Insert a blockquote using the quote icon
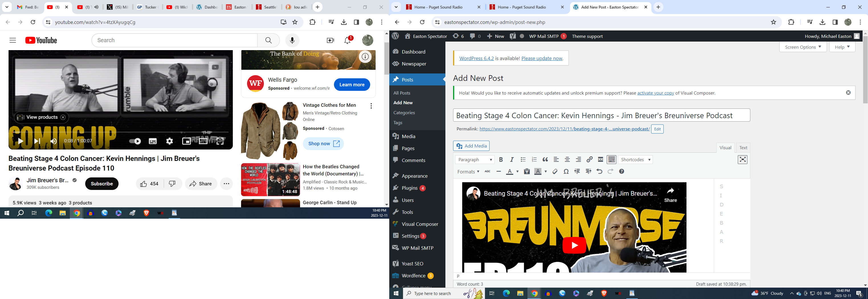Screen dimensions: 868x299 pos(545,159)
